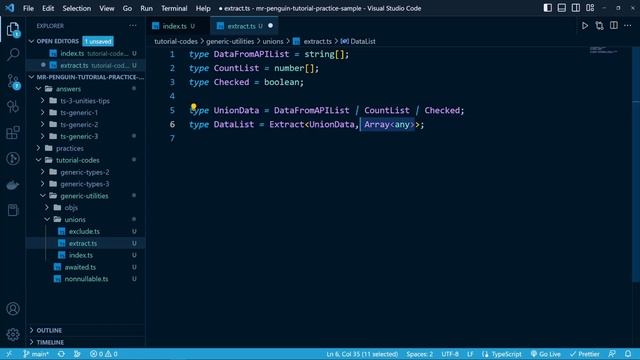
Task: Expand the ts-3-unities-tips folder
Action: click(84, 101)
